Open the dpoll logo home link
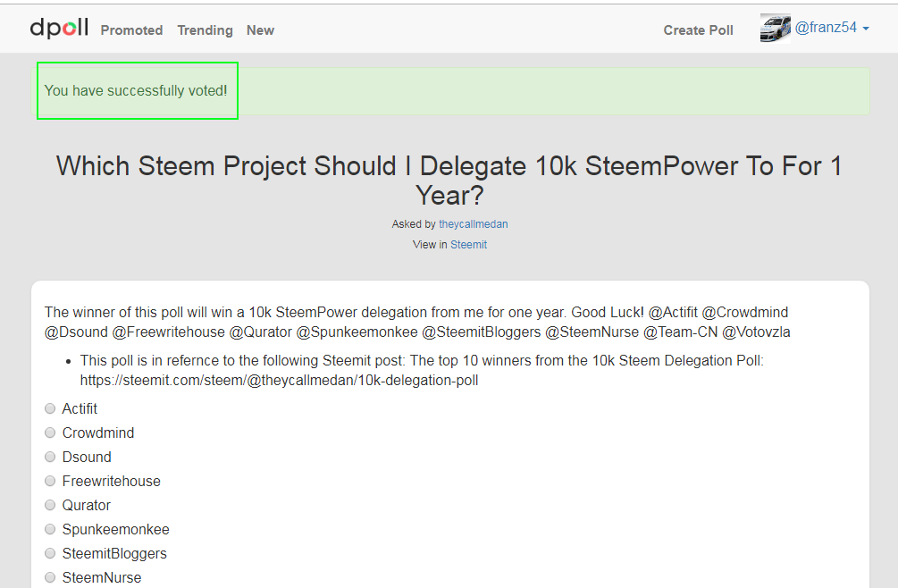This screenshot has height=588, width=898. click(59, 28)
